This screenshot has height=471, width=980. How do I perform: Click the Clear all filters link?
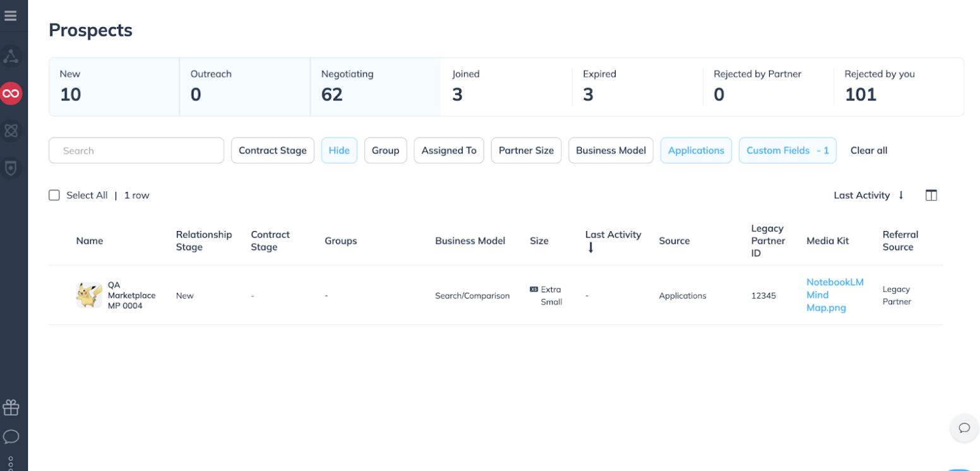click(868, 150)
